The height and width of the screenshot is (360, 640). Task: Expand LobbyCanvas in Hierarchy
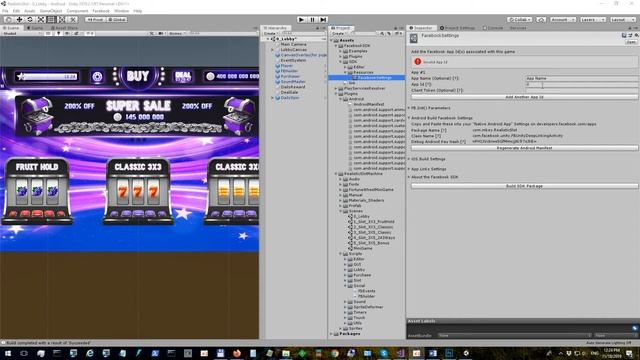tap(273, 49)
